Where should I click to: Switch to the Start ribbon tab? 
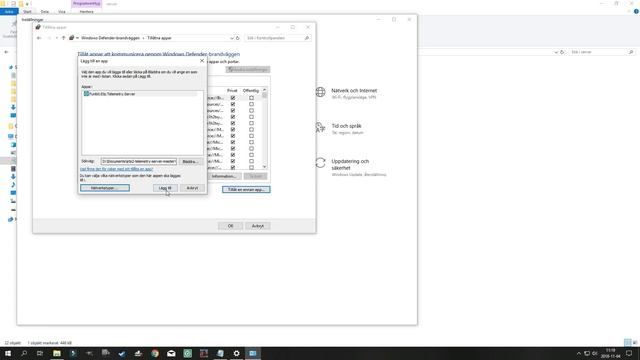27,11
